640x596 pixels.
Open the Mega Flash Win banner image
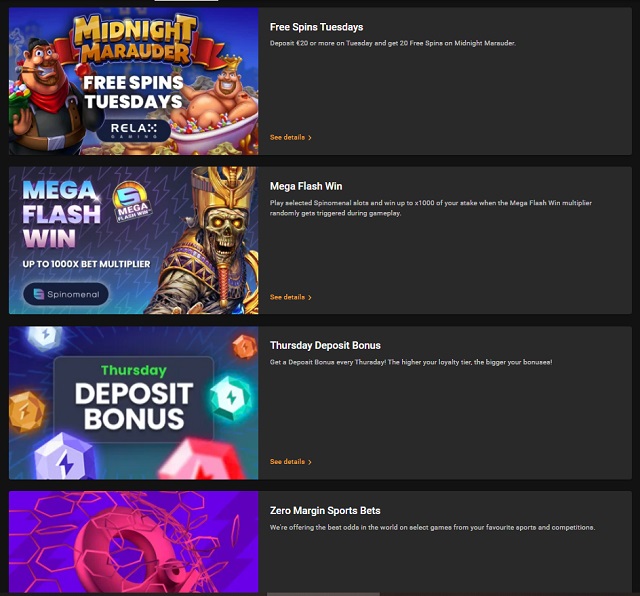pyautogui.click(x=133, y=240)
